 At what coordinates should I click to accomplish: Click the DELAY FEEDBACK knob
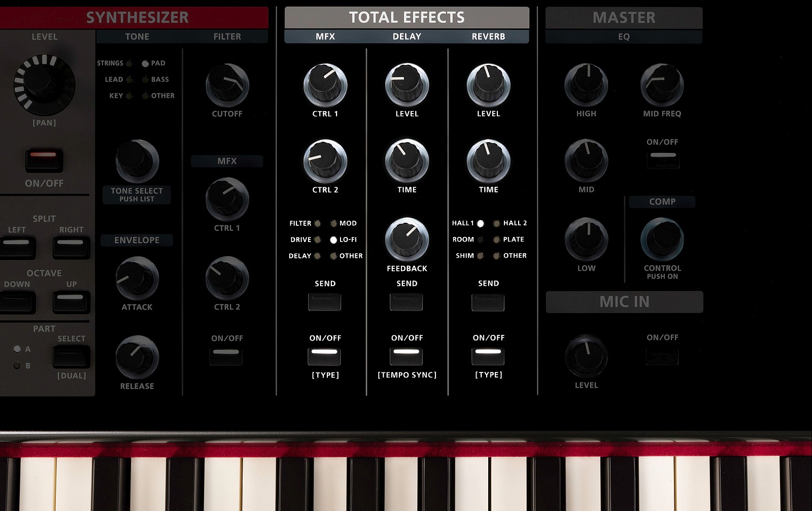point(407,239)
